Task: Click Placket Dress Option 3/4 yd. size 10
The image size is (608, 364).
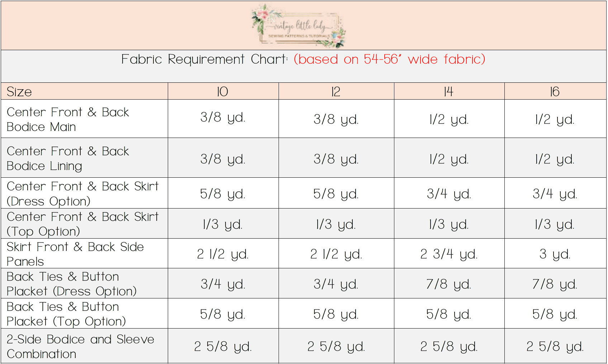Action: pyautogui.click(x=223, y=284)
